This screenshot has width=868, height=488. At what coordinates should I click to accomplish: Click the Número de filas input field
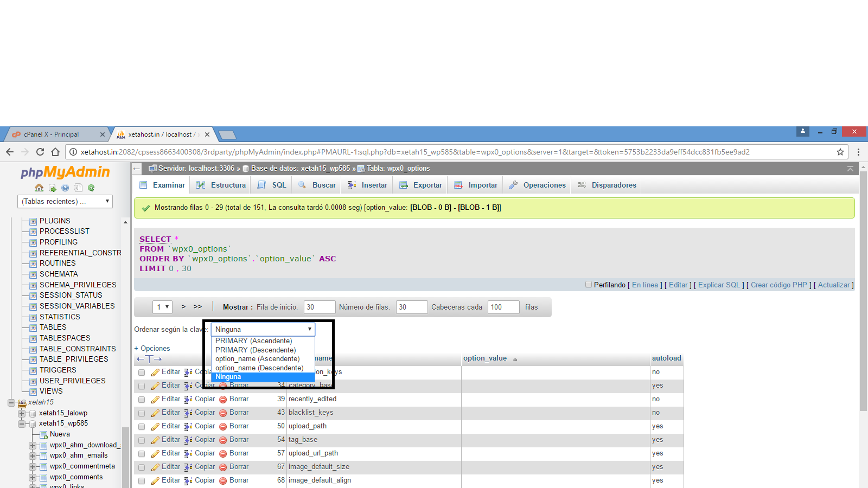coord(411,307)
